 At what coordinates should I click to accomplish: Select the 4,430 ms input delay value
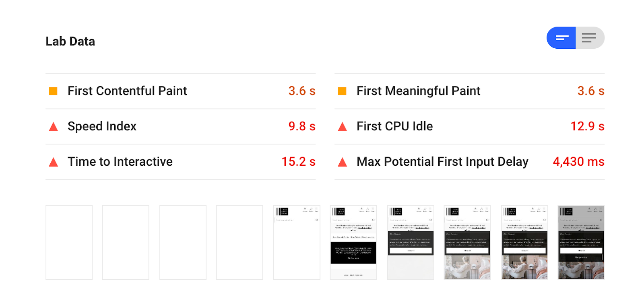coord(578,162)
